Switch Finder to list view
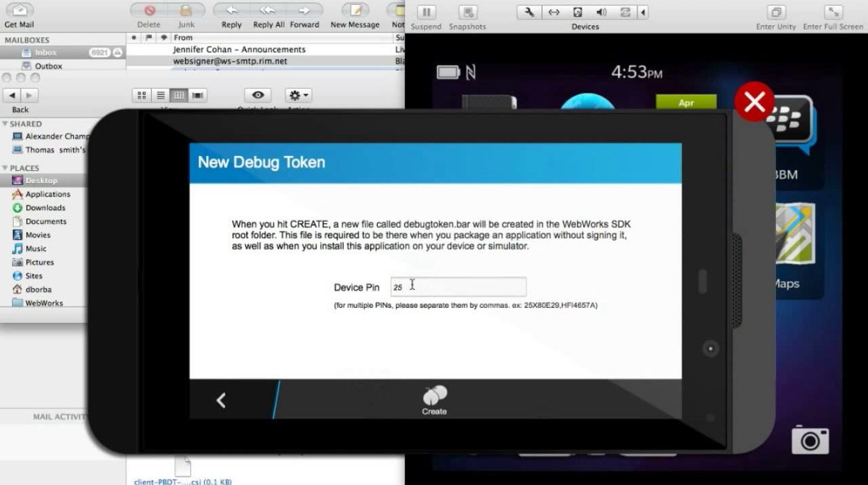This screenshot has width=868, height=485. point(161,96)
